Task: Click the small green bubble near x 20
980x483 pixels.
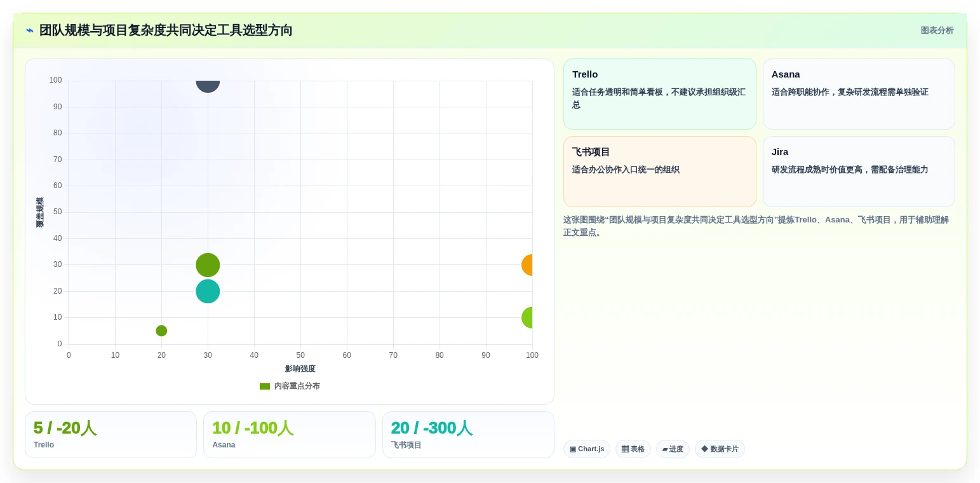Action: 161,330
